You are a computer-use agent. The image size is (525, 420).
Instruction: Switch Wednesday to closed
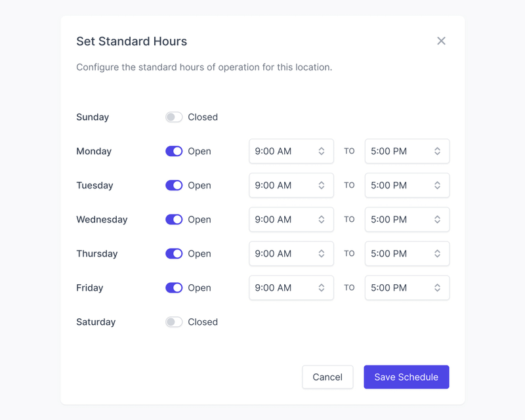[174, 220]
